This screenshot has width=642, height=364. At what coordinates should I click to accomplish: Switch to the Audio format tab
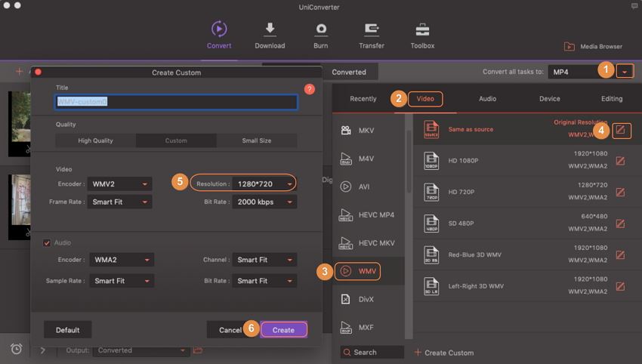487,99
